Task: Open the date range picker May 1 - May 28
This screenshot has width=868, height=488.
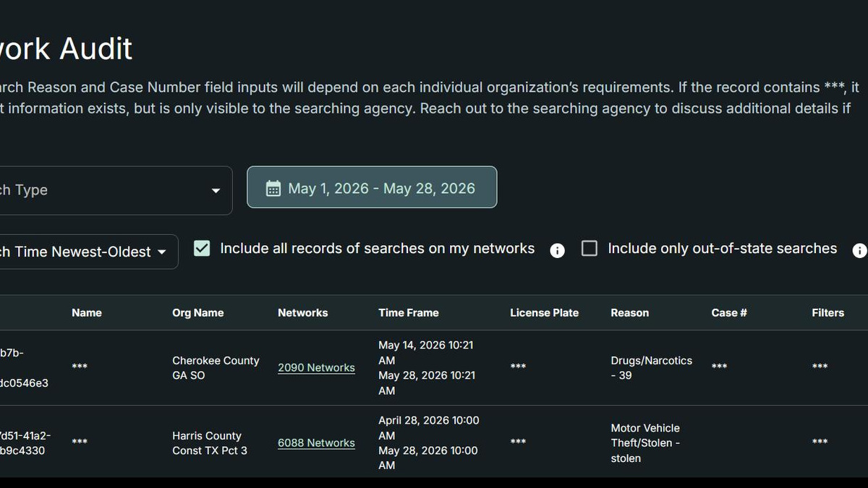Action: click(x=372, y=187)
